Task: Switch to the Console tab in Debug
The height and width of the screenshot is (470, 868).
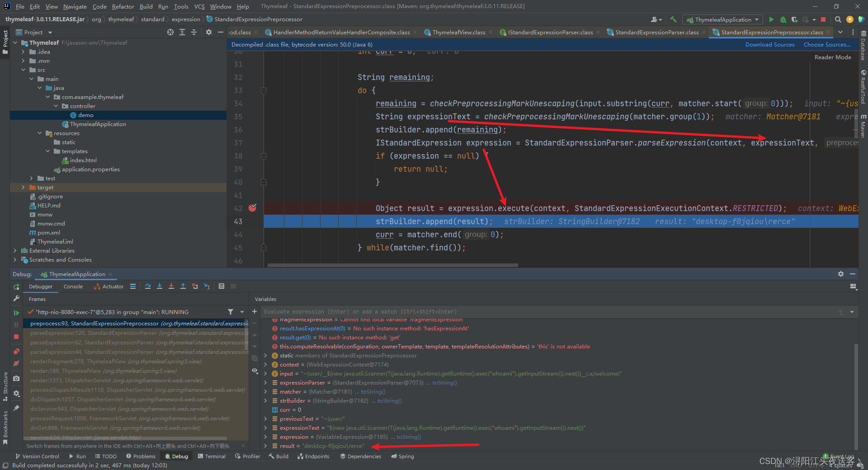Action: point(73,287)
